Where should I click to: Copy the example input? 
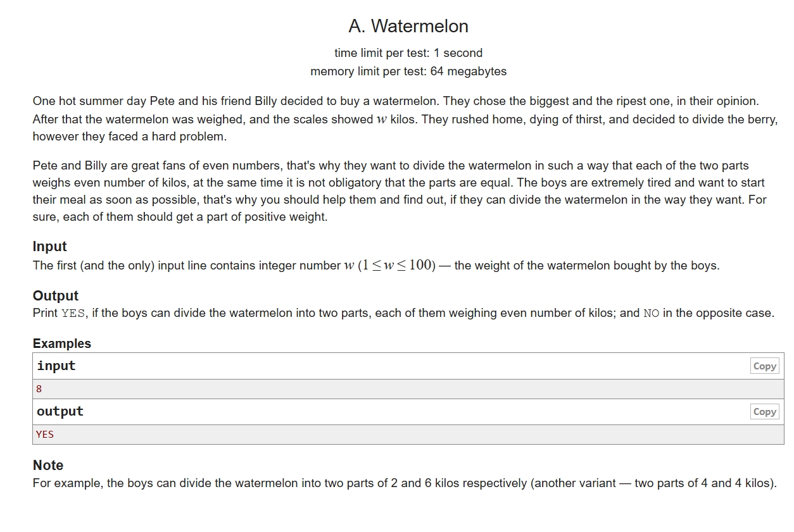764,366
